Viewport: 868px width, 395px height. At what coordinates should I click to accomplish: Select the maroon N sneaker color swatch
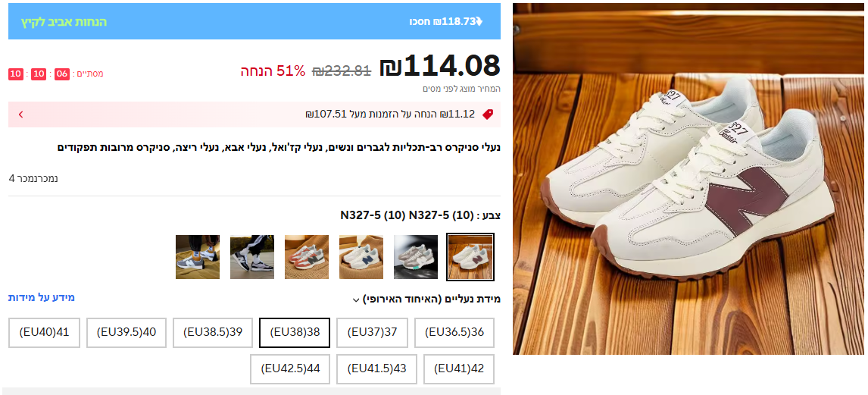470,257
